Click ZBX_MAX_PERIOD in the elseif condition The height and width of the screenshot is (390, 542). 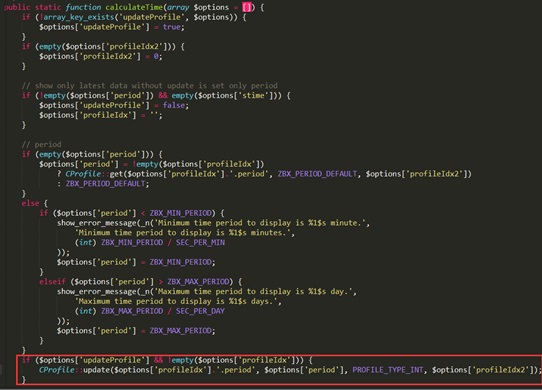tap(198, 281)
